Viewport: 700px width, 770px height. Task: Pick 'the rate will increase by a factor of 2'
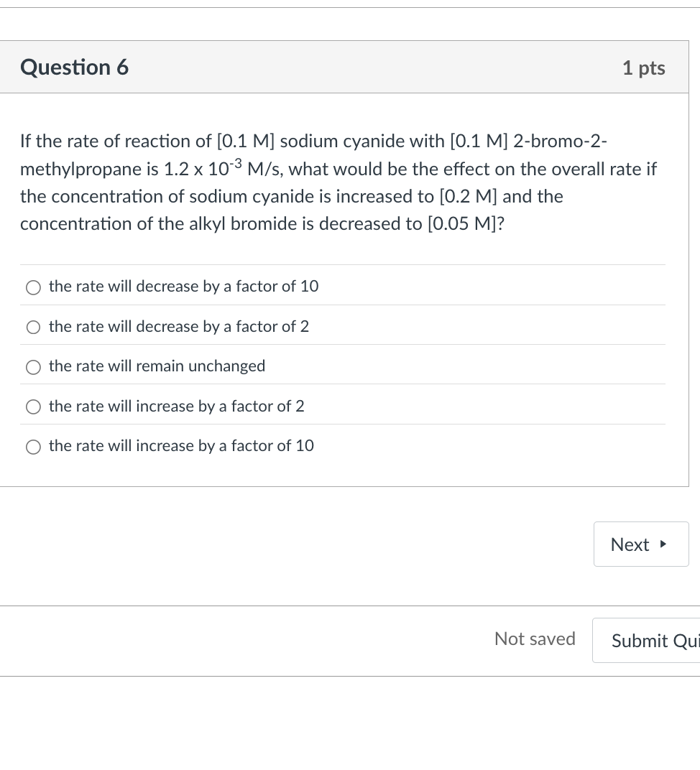click(x=33, y=407)
